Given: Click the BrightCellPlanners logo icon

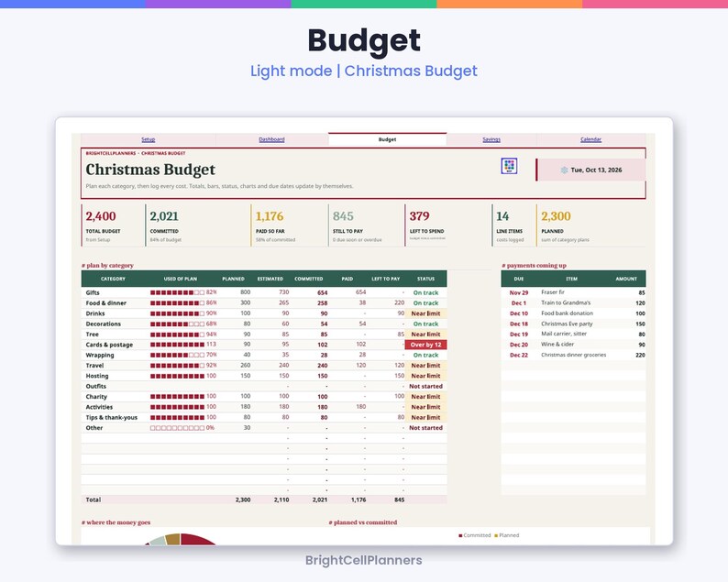Looking at the screenshot, I should [x=509, y=166].
